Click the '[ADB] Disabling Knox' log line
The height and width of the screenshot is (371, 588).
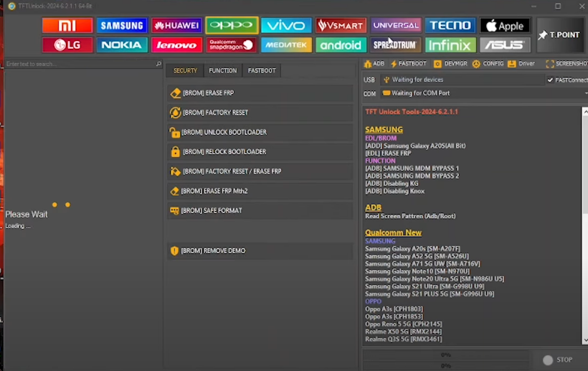(395, 192)
